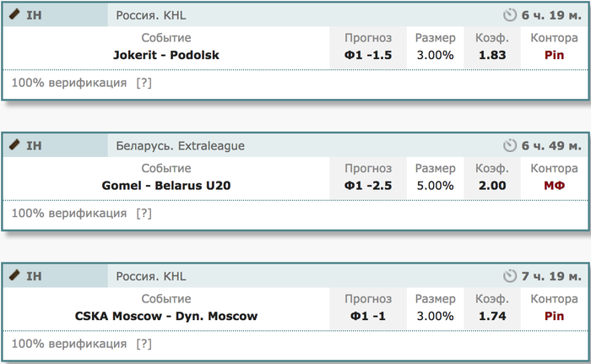
Task: Click the IH sport label in first card
Action: [34, 15]
